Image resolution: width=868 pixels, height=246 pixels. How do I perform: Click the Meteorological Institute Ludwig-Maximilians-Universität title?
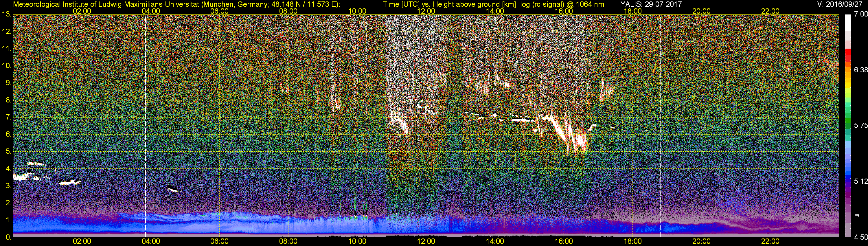point(176,4)
